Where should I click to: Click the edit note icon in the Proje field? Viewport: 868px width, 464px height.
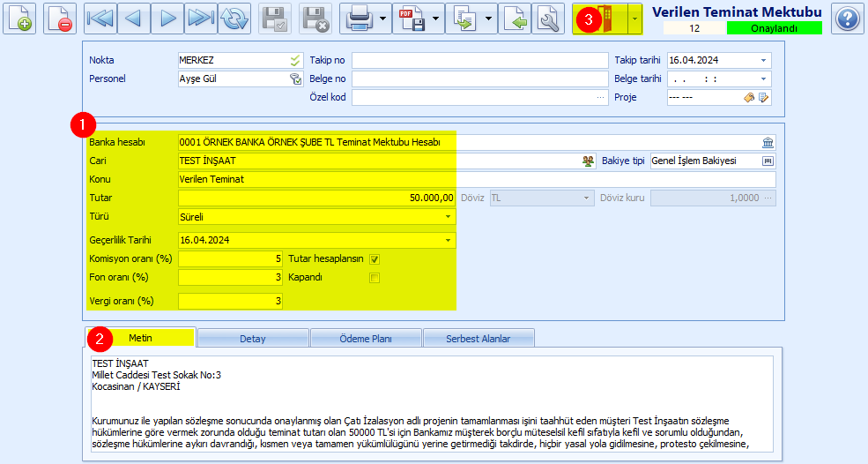pos(763,98)
